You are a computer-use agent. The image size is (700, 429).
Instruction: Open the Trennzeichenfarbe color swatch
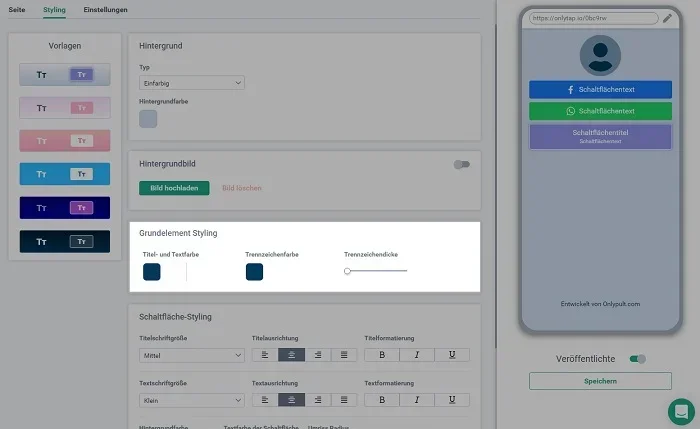pyautogui.click(x=254, y=272)
